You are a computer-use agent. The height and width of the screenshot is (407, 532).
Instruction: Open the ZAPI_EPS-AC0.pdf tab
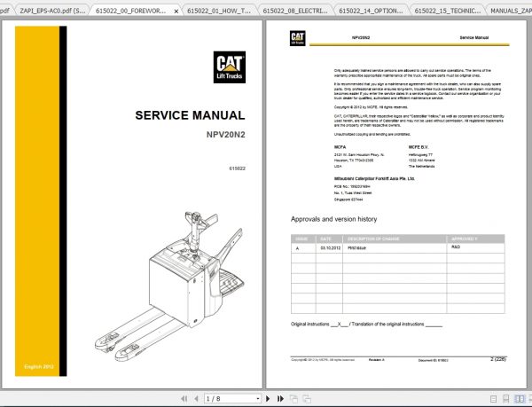52,11
